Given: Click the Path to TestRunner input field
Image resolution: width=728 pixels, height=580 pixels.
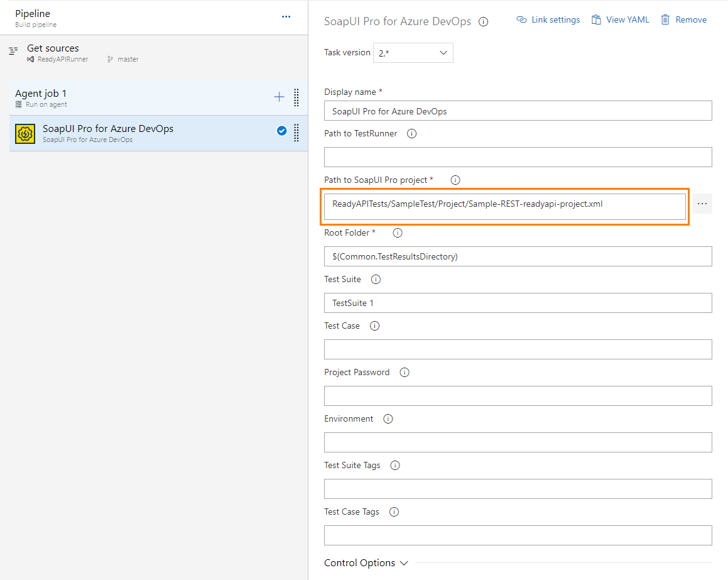Looking at the screenshot, I should click(518, 157).
